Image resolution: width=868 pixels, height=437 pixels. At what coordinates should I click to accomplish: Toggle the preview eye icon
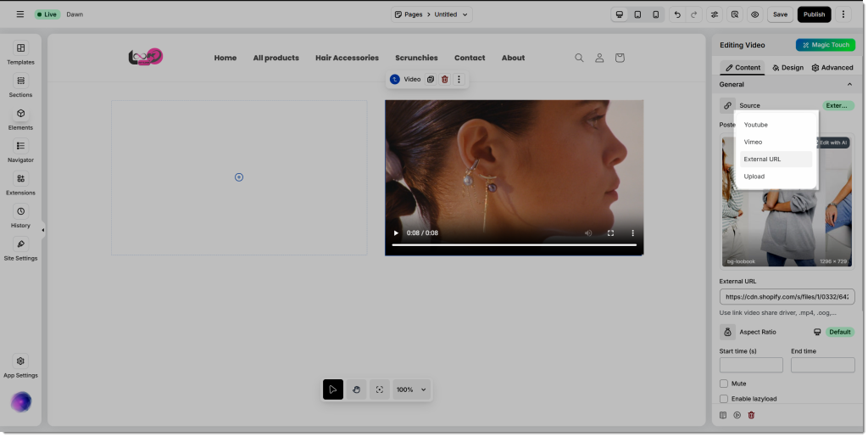coord(754,14)
